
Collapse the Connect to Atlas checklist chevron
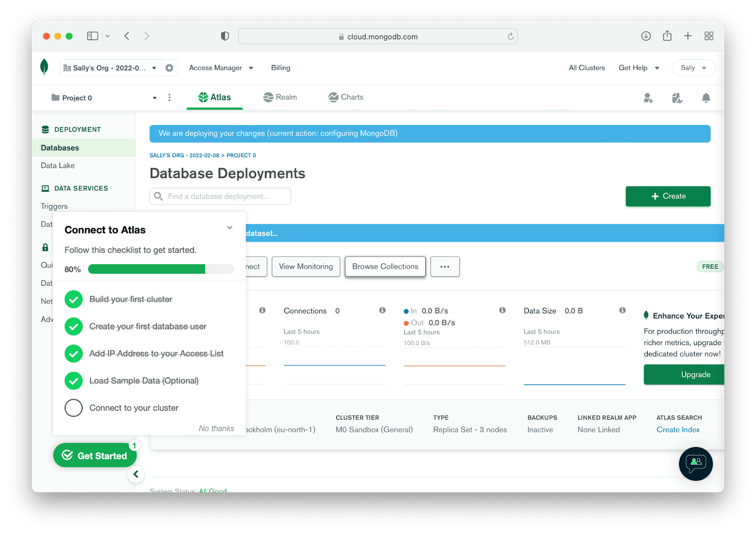(230, 228)
